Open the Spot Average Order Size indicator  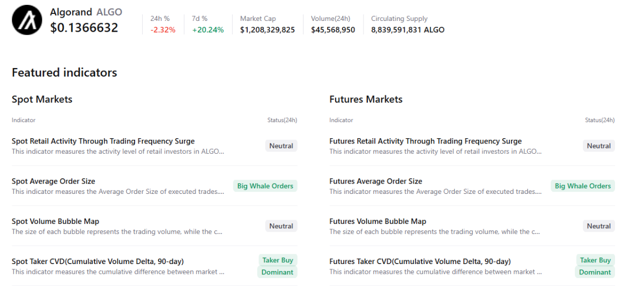[54, 182]
